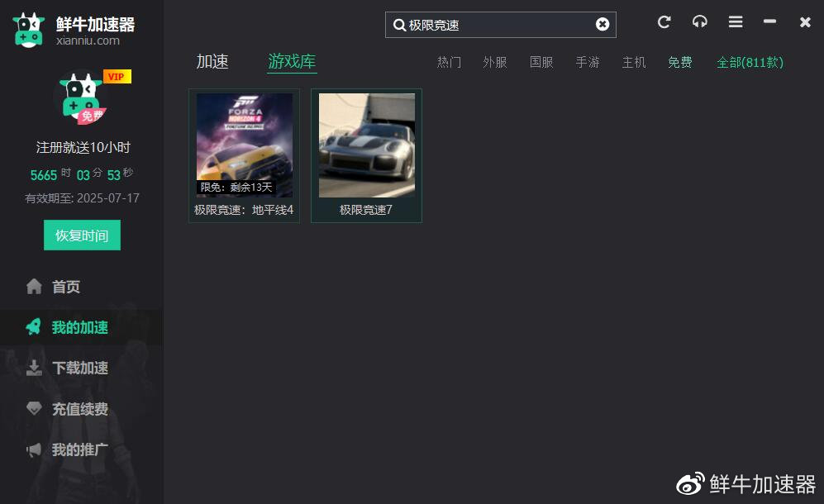Click the 恢复时间 button
Viewport: 824px width, 504px height.
pos(82,235)
